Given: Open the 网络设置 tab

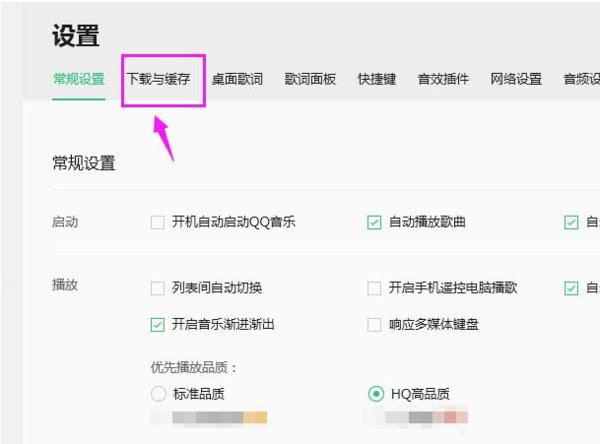Looking at the screenshot, I should (x=516, y=79).
